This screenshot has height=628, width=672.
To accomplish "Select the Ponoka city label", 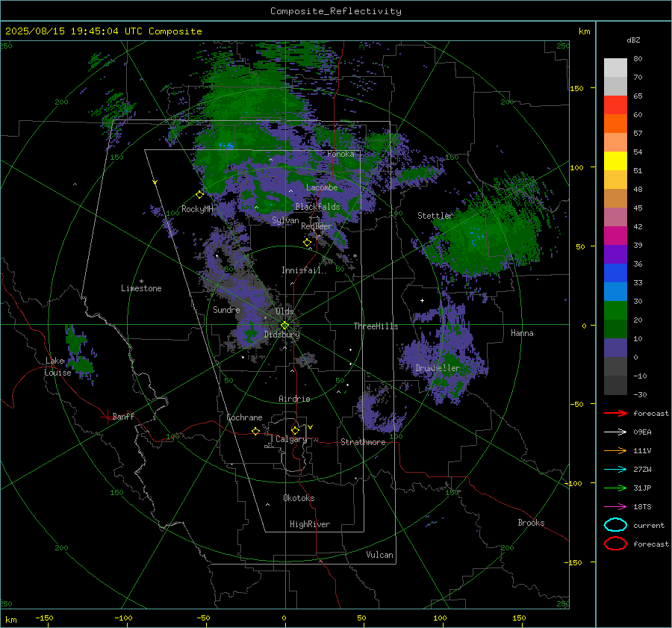I will click(340, 154).
